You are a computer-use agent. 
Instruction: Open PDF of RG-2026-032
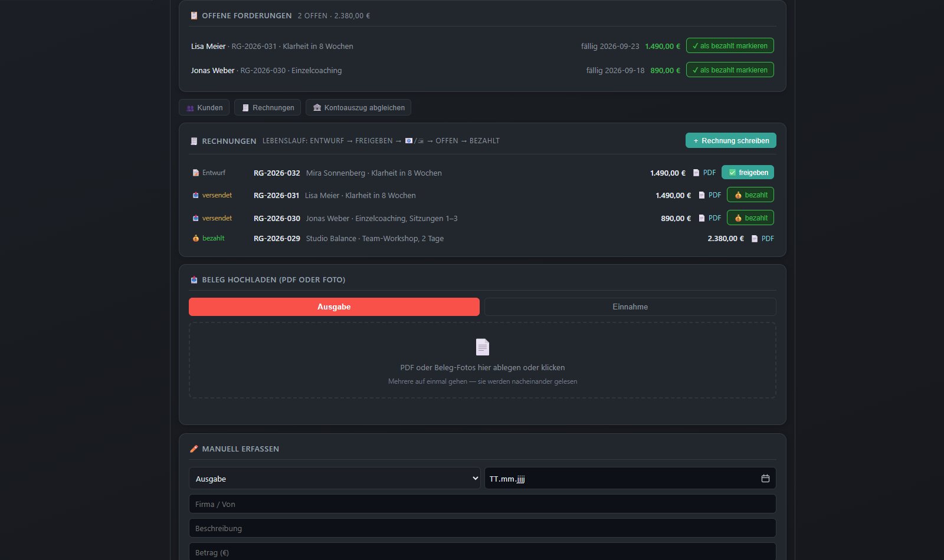coord(704,173)
